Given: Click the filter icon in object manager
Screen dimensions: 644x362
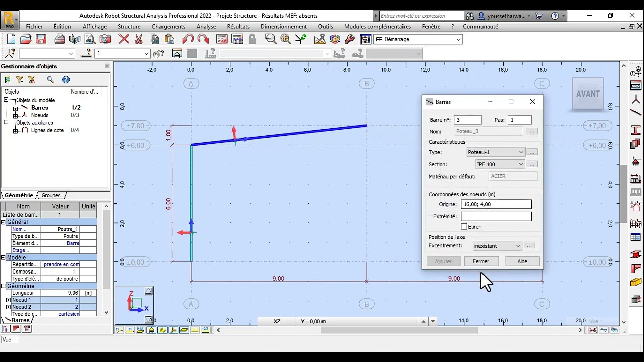Looking at the screenshot, I should [x=20, y=80].
